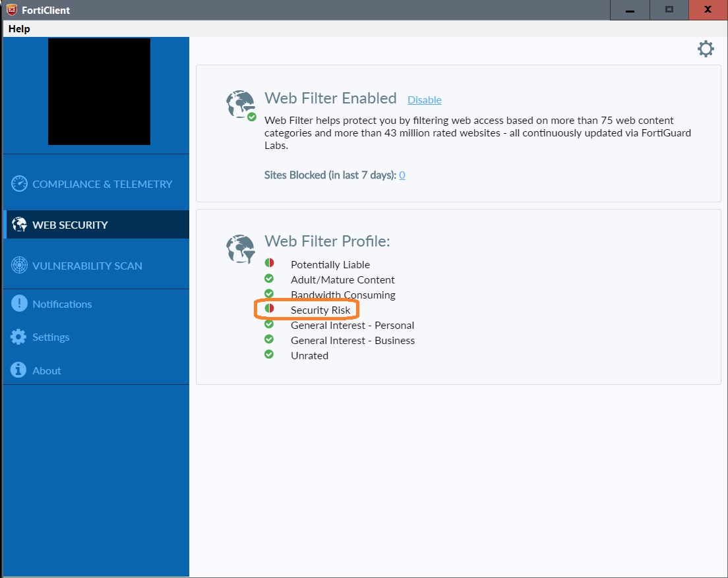Screen dimensions: 728x578
Task: Click the sidebar Settings gear icon
Action: [18, 337]
